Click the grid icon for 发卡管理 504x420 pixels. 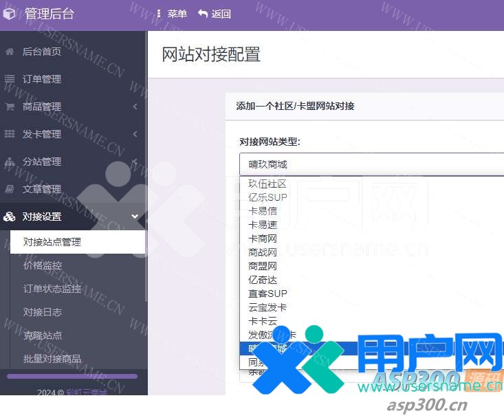[x=10, y=133]
